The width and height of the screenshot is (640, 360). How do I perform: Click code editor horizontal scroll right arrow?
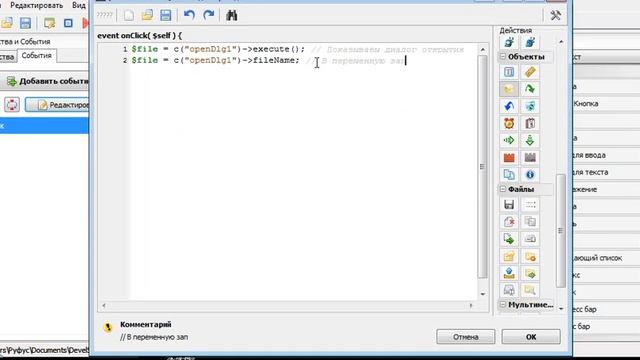pyautogui.click(x=471, y=305)
